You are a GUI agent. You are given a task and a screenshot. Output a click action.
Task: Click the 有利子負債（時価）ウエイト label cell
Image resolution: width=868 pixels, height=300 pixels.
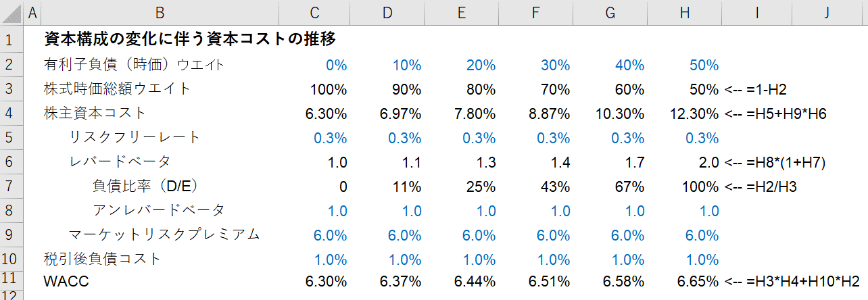133,65
